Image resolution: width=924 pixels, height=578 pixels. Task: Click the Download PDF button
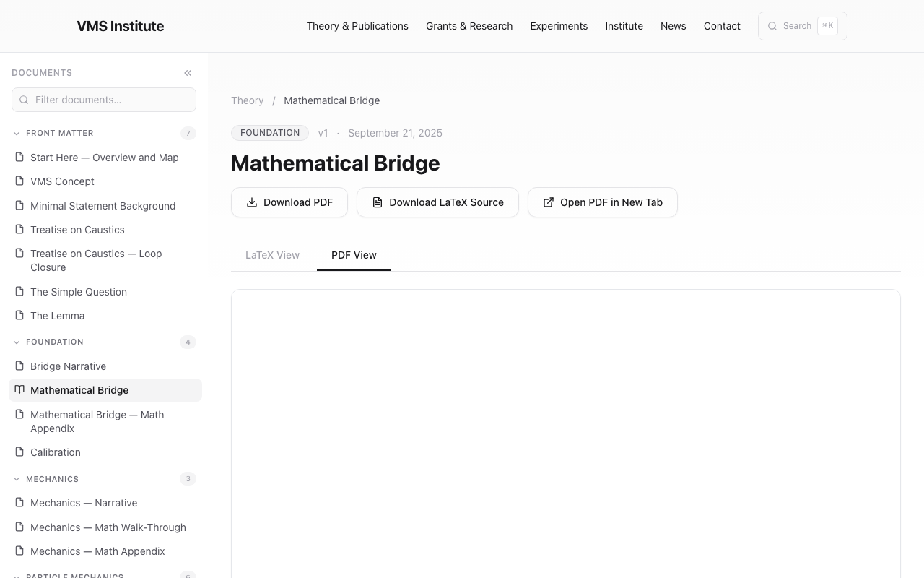(x=289, y=202)
